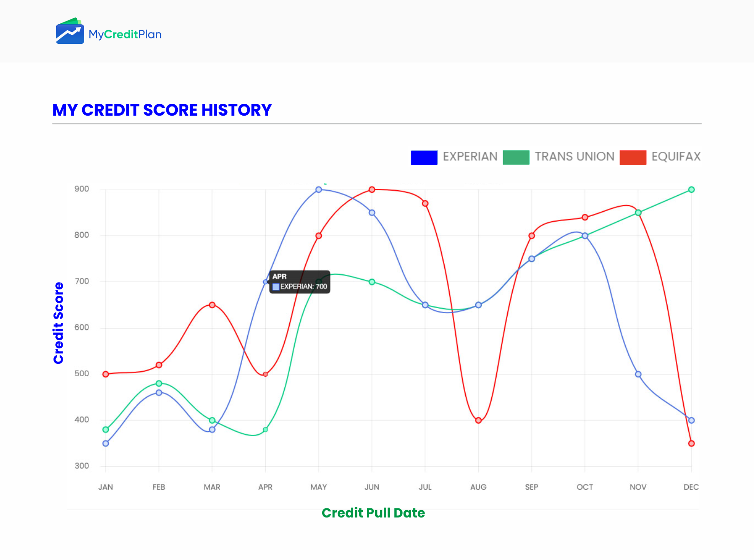This screenshot has height=560, width=754.
Task: Select the Equifax June data point at 900
Action: point(372,190)
